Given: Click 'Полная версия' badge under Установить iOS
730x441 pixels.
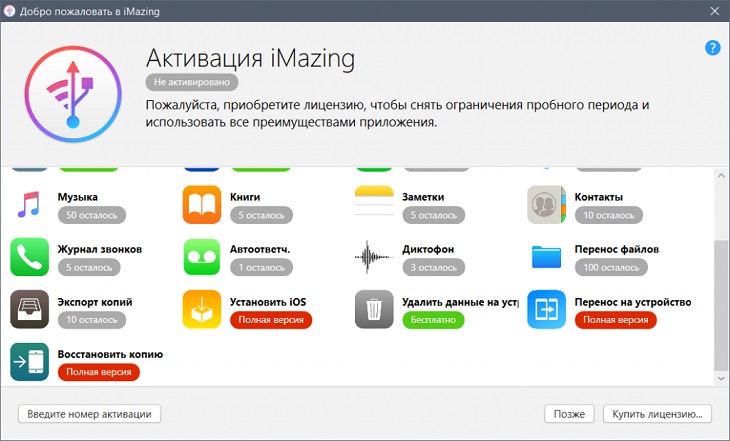Looking at the screenshot, I should (271, 320).
